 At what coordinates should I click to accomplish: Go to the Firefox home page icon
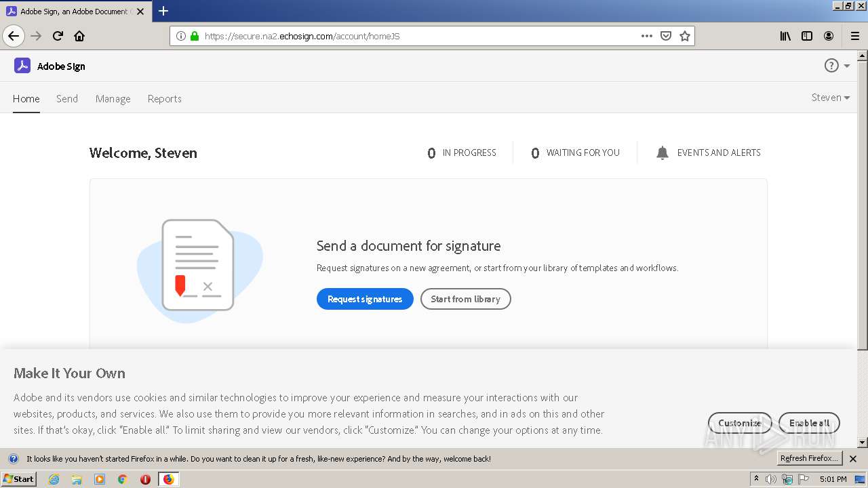(x=79, y=36)
